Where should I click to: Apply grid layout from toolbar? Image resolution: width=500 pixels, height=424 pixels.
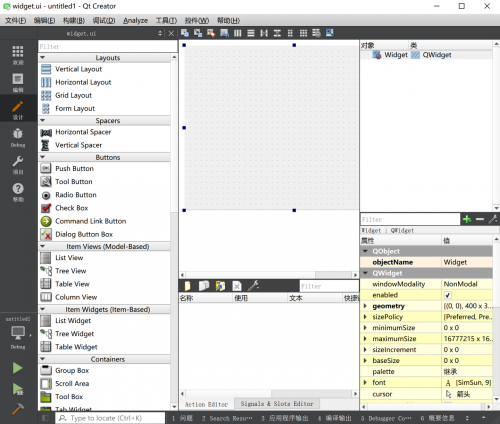(303, 33)
